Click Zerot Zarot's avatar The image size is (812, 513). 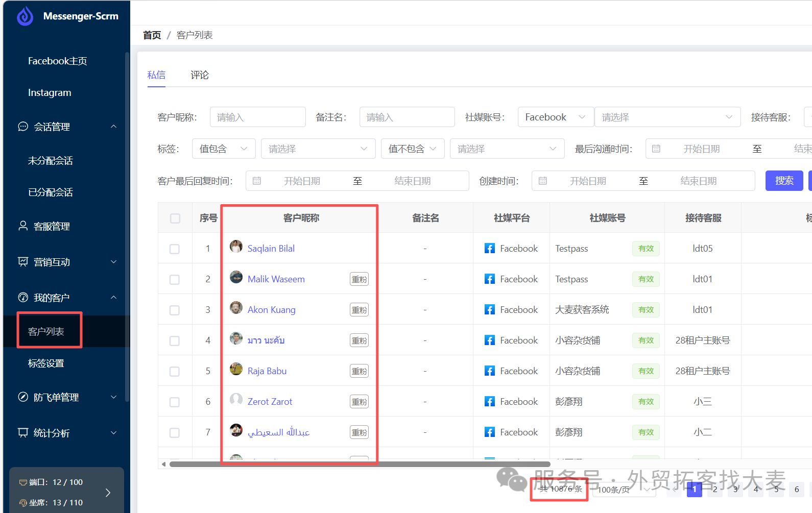coord(236,400)
